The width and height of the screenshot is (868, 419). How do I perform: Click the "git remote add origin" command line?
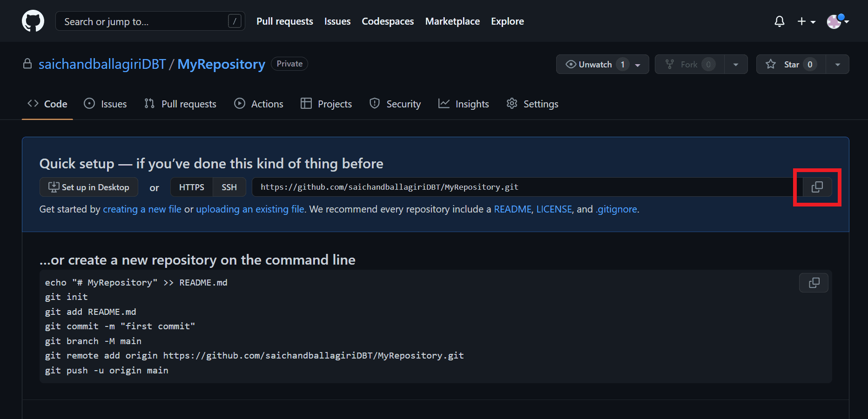pos(254,356)
